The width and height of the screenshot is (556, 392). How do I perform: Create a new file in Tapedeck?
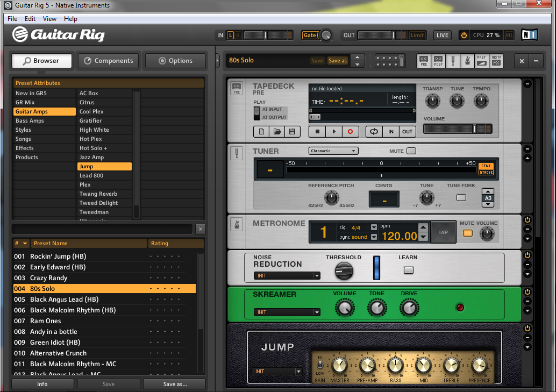click(x=261, y=132)
